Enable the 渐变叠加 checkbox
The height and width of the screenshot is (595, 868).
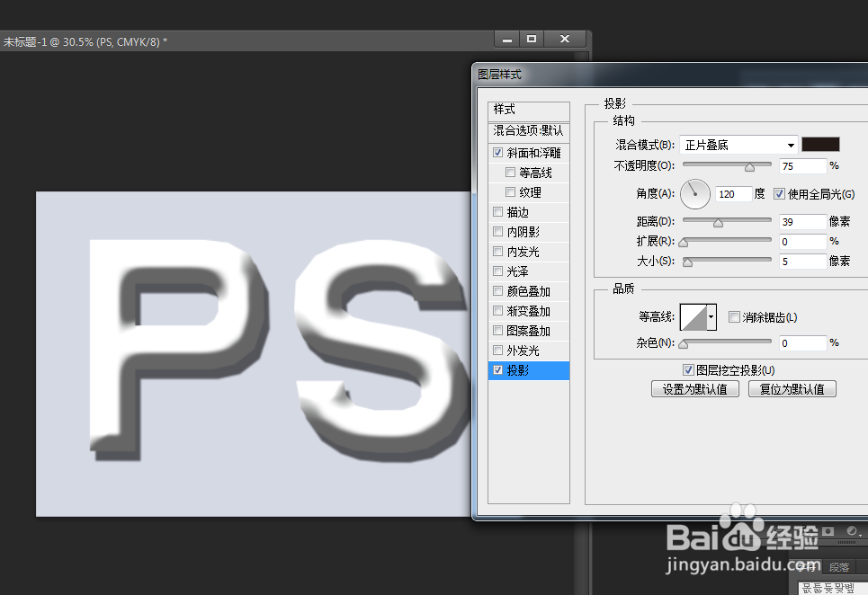(497, 311)
